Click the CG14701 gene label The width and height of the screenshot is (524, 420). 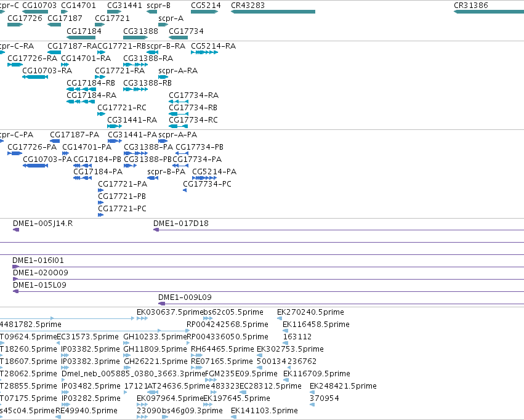[x=79, y=6]
